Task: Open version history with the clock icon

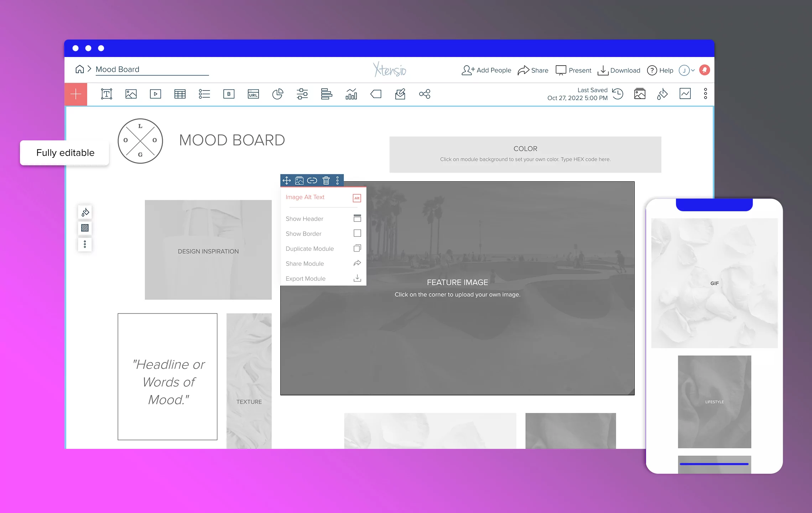Action: tap(618, 94)
